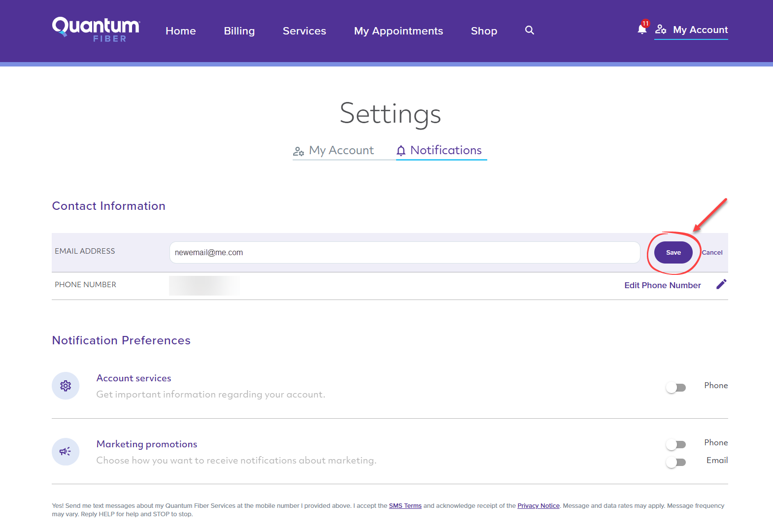Click the Account services heading
773x532 pixels.
click(x=134, y=378)
